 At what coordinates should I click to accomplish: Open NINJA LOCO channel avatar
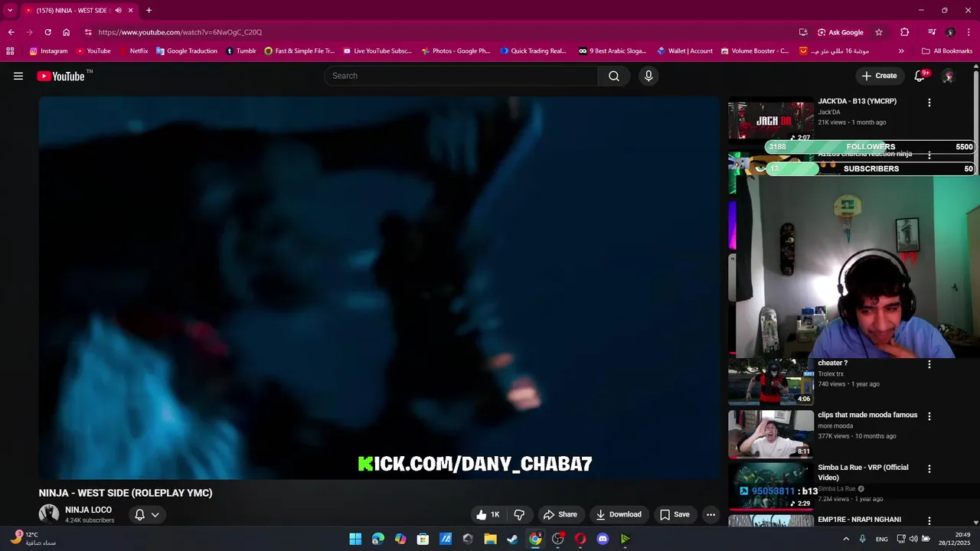(49, 514)
